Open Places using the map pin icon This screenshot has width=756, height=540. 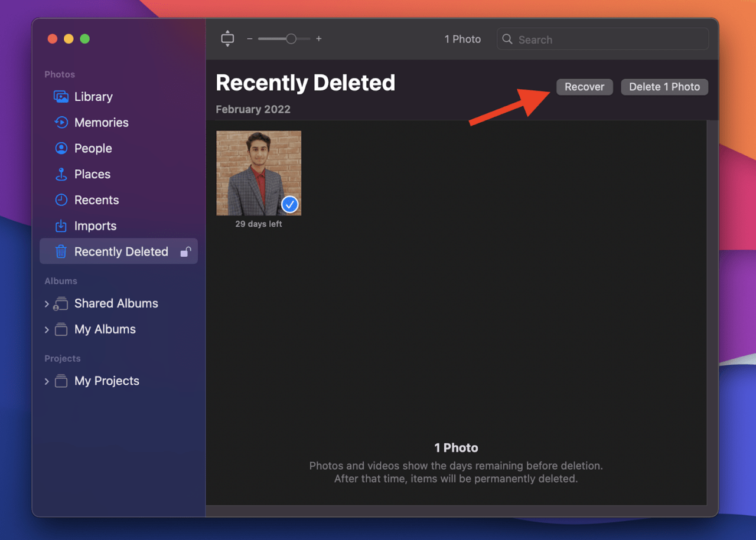(61, 175)
